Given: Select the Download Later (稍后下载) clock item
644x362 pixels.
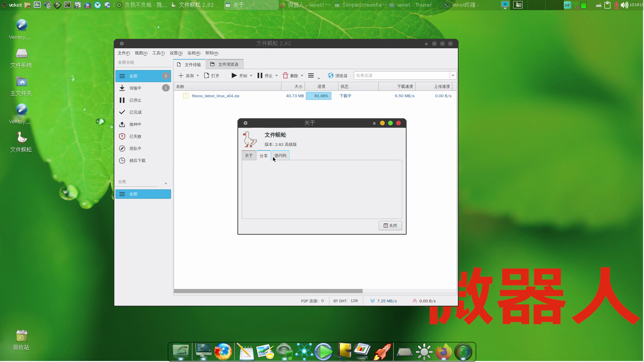Looking at the screenshot, I should pos(137,161).
